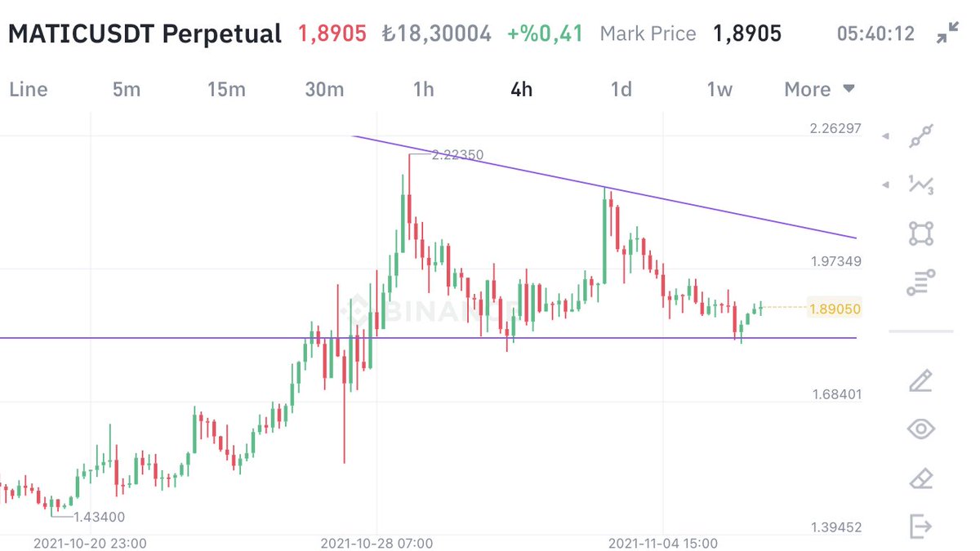
Task: Exit drawing mode with exit icon
Action: point(921,527)
